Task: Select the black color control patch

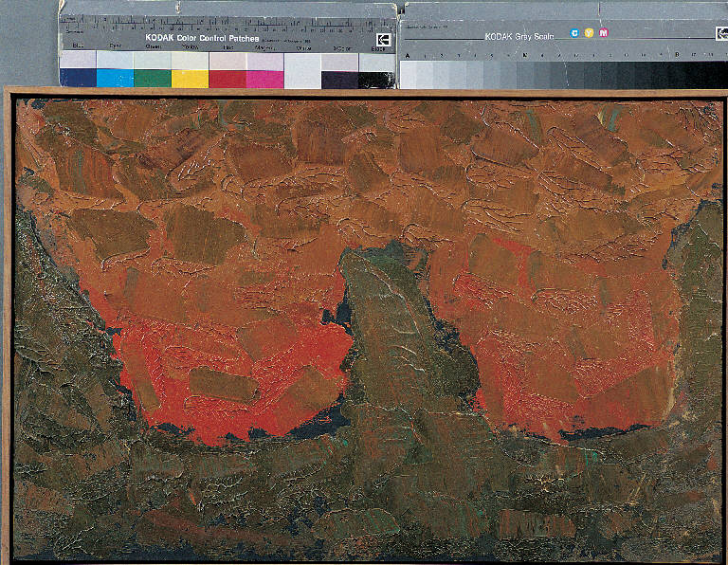Action: tap(376, 78)
